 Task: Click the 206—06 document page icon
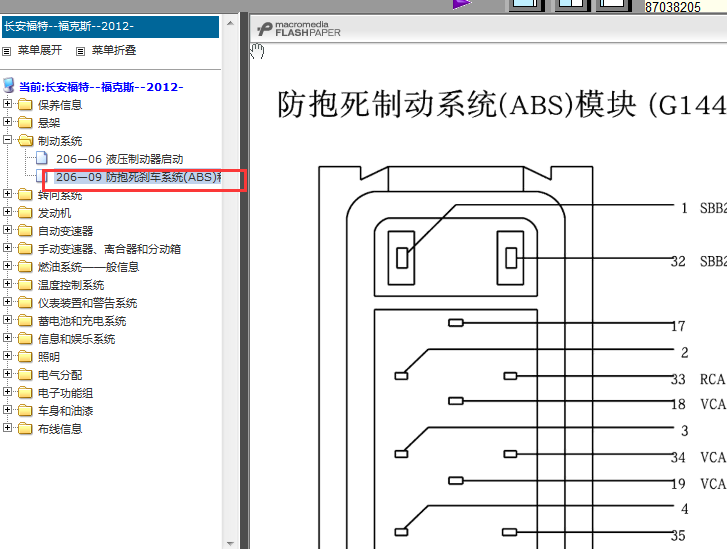pos(42,158)
